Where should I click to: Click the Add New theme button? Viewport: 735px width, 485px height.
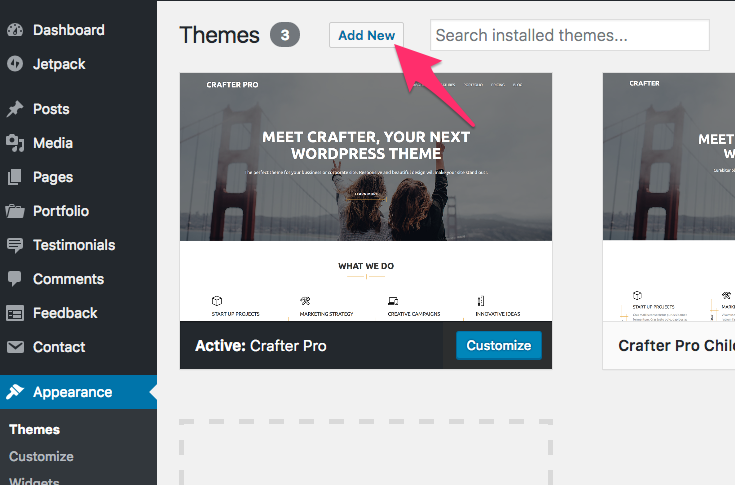[366, 35]
